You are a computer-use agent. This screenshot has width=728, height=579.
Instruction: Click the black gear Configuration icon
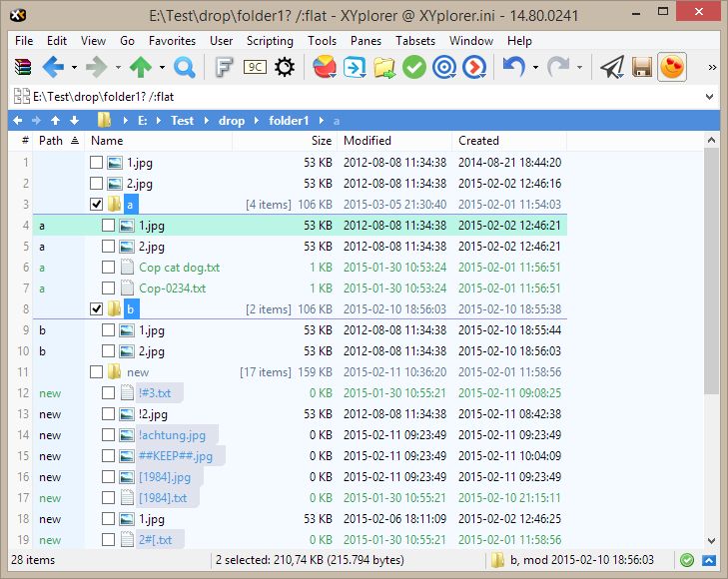[x=286, y=67]
